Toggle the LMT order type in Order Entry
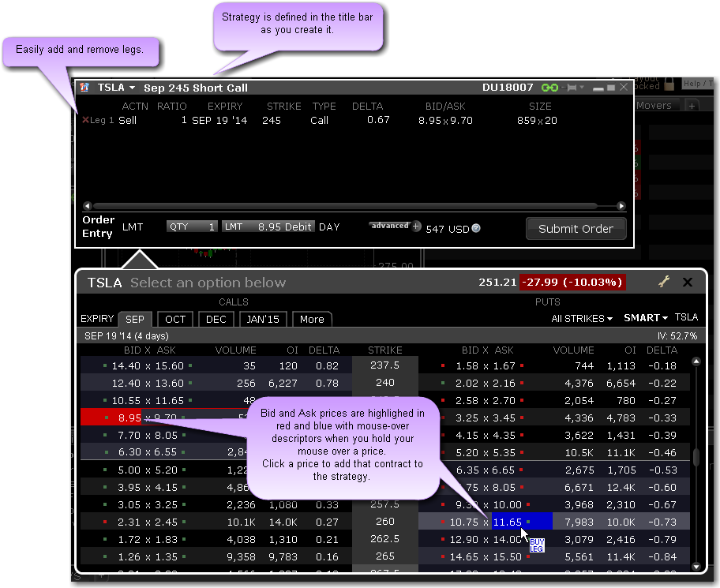Viewport: 720px width, 588px height. 134,227
